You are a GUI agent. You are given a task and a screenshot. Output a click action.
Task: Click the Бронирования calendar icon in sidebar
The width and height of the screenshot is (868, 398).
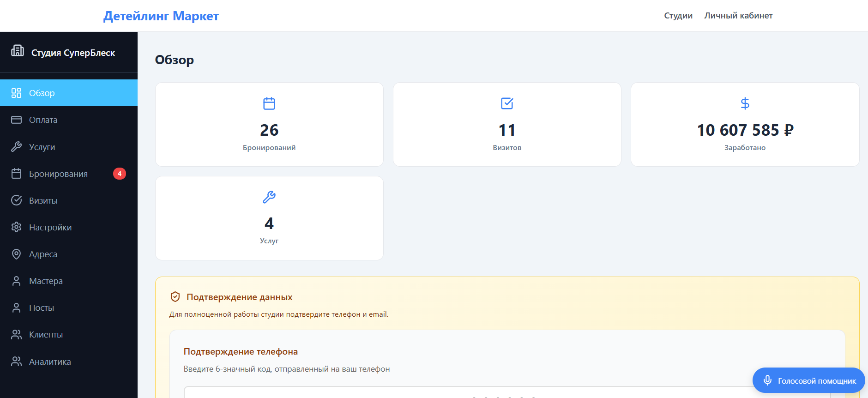tap(17, 174)
